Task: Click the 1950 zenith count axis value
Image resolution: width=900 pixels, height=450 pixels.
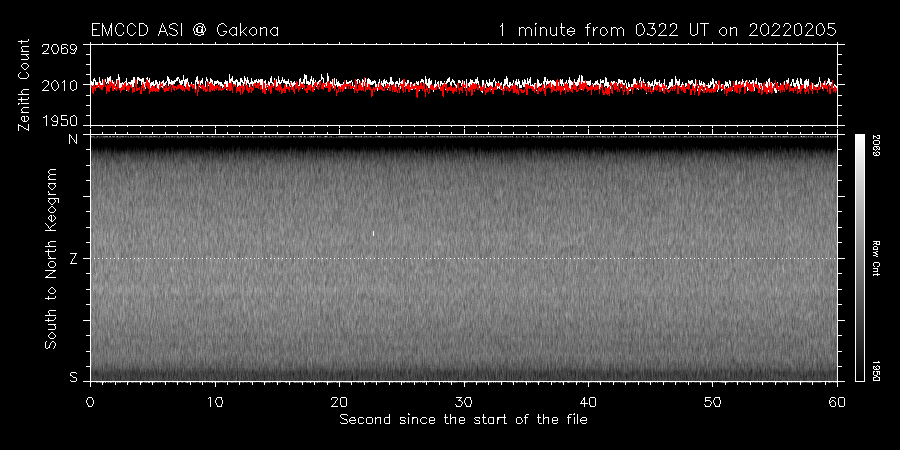Action: pyautogui.click(x=60, y=121)
